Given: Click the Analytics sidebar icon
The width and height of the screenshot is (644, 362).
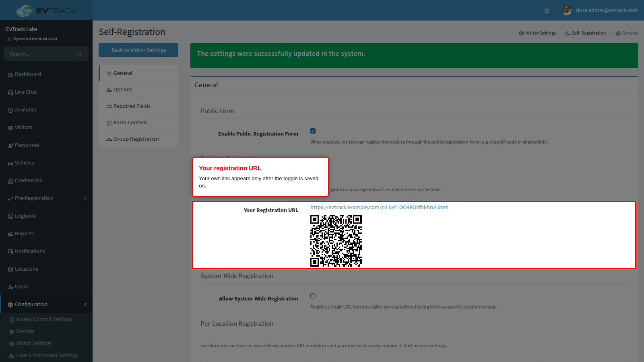Looking at the screenshot, I should [10, 110].
